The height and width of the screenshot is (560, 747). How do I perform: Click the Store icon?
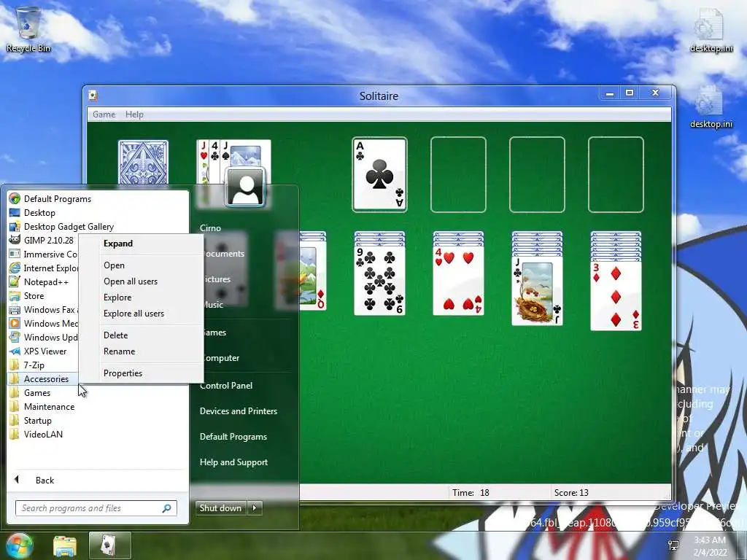[x=15, y=296]
